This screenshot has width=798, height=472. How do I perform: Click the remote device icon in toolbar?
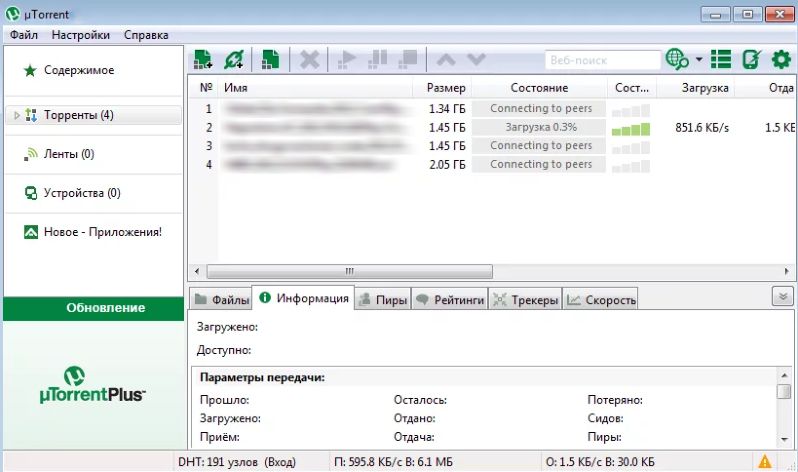(x=751, y=60)
